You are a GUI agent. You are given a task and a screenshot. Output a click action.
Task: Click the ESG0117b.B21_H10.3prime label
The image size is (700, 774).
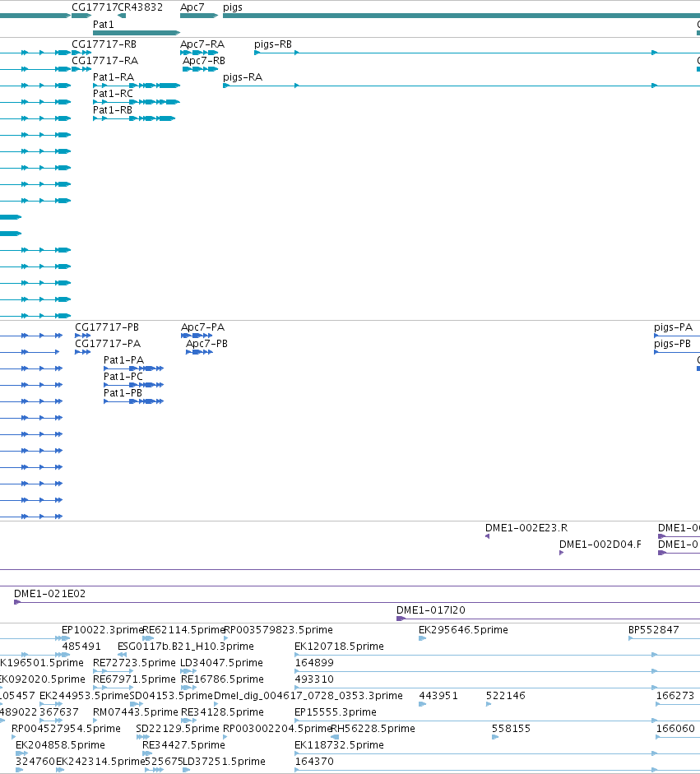pos(186,647)
